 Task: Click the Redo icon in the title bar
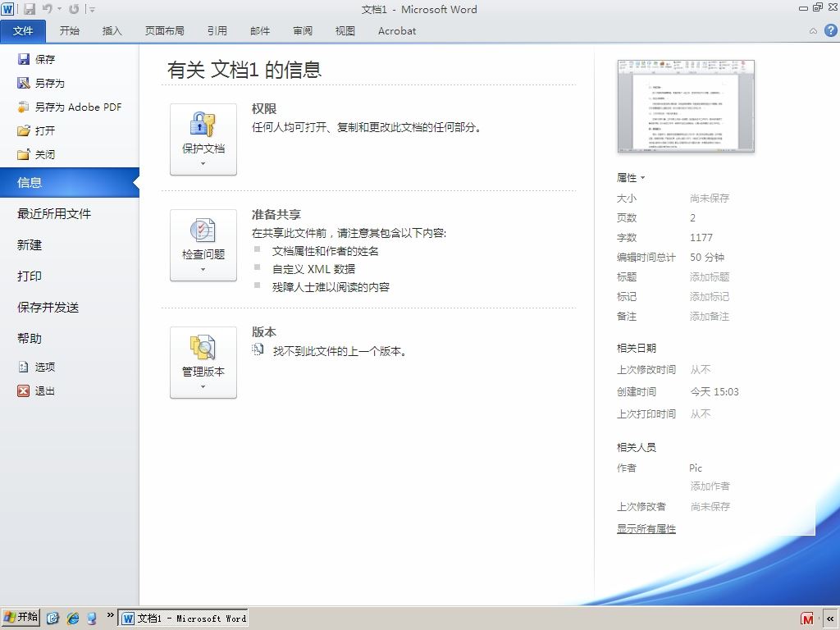point(74,9)
